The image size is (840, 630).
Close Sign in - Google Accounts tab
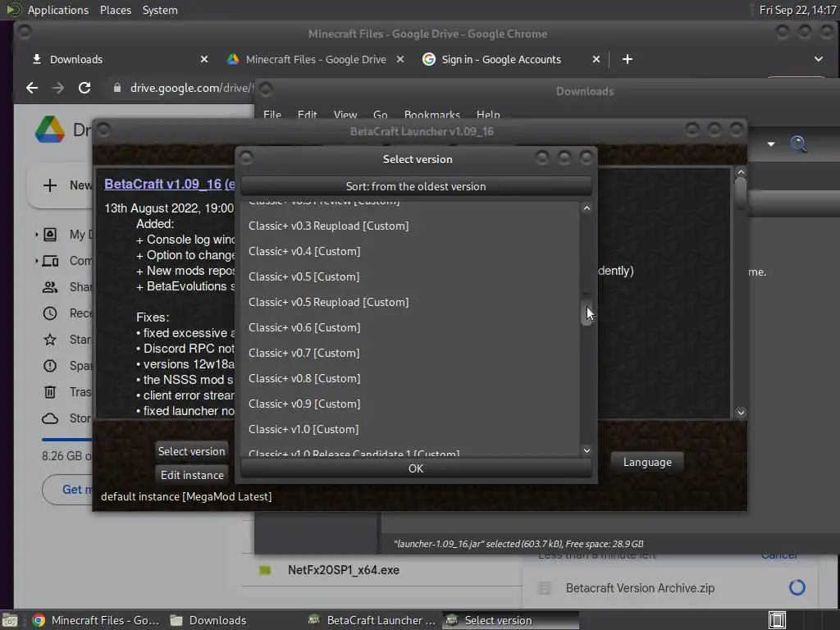point(596,59)
